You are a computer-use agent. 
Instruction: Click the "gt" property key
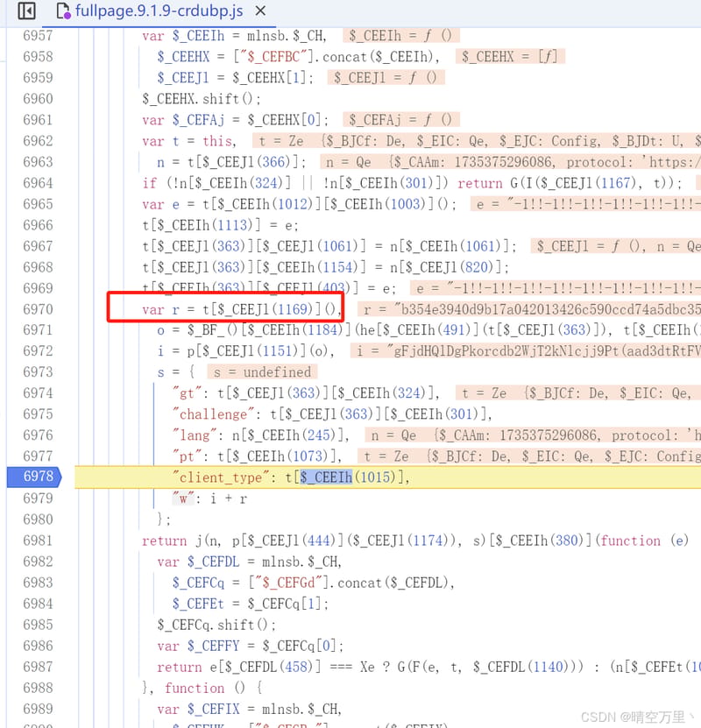coord(187,393)
